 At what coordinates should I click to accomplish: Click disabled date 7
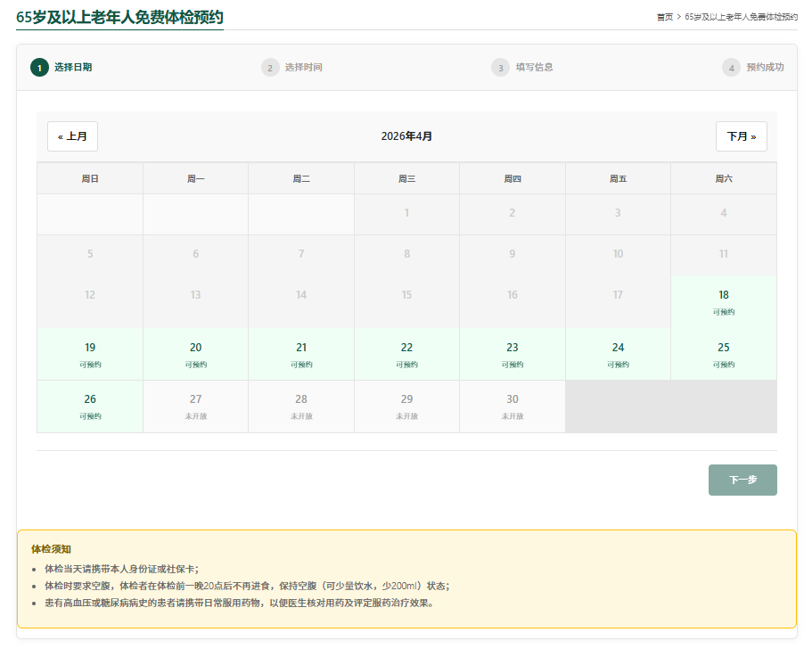click(x=301, y=255)
